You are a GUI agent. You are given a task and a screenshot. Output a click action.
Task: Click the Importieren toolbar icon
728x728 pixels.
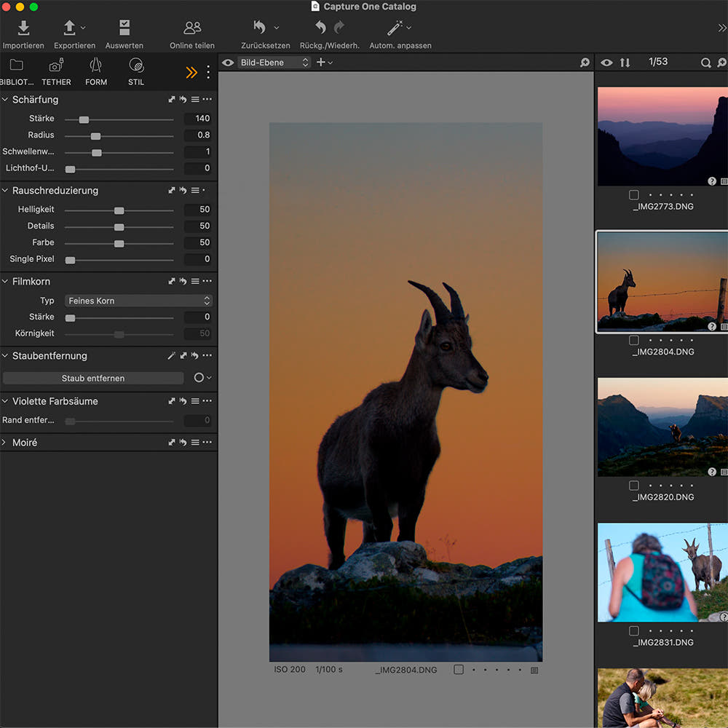23,28
